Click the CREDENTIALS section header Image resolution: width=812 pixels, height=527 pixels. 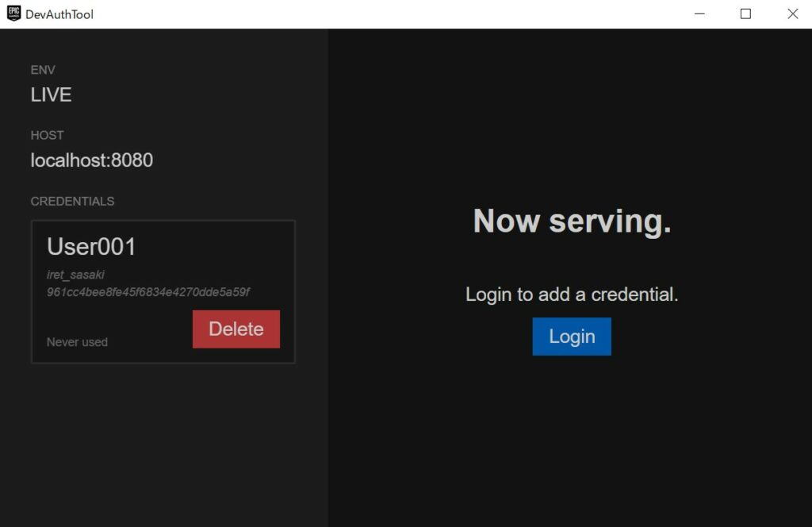point(72,201)
